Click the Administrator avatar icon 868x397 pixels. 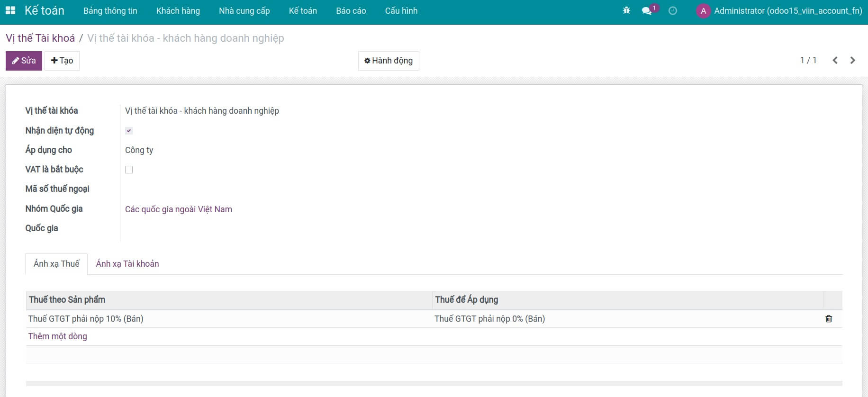(703, 11)
